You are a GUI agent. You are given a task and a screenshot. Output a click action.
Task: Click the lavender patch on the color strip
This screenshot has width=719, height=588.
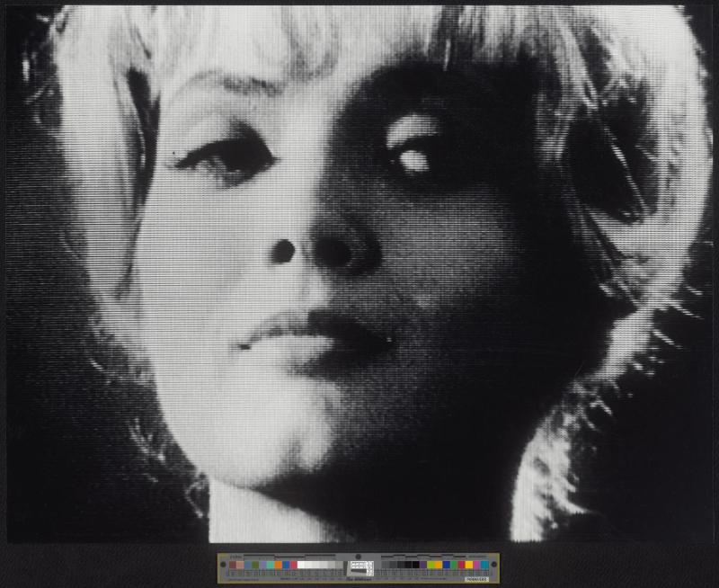(262, 564)
